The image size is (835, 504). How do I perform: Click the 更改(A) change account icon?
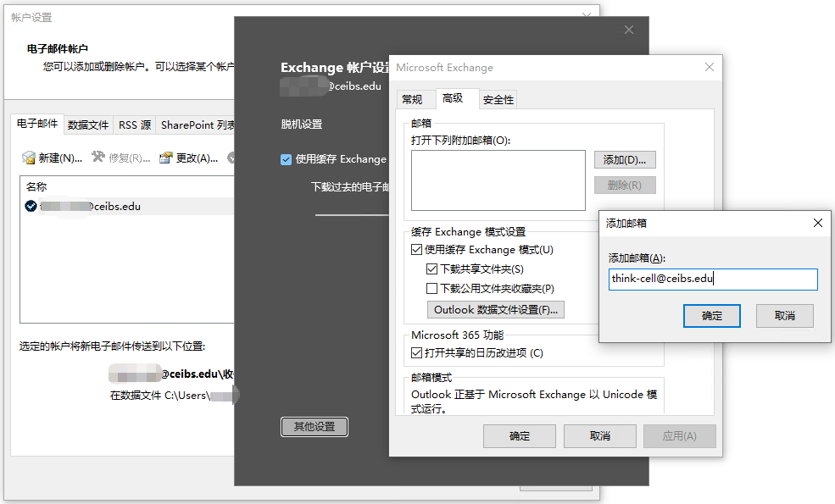point(166,158)
